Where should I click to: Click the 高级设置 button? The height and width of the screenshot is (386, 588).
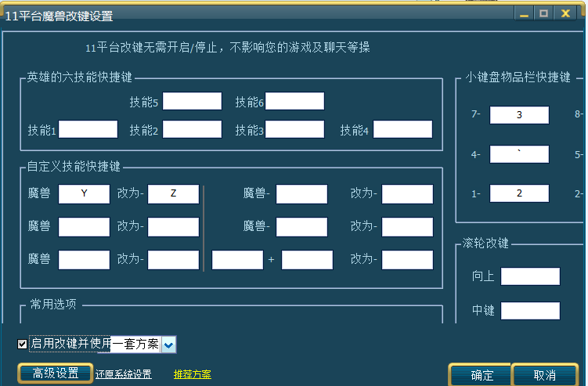(55, 373)
